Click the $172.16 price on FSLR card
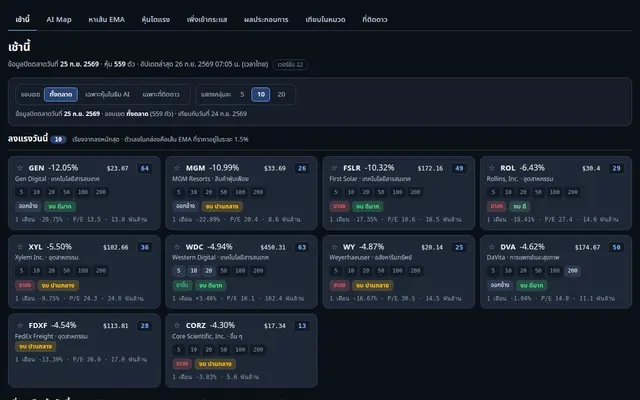This screenshot has width=640, height=400. (x=430, y=168)
